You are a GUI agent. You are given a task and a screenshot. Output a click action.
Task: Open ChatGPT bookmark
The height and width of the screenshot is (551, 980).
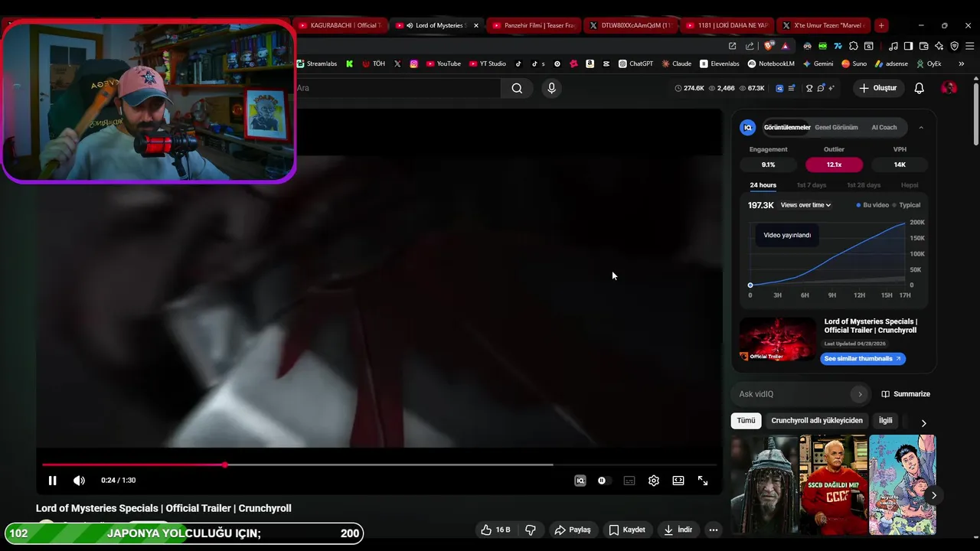click(x=635, y=64)
